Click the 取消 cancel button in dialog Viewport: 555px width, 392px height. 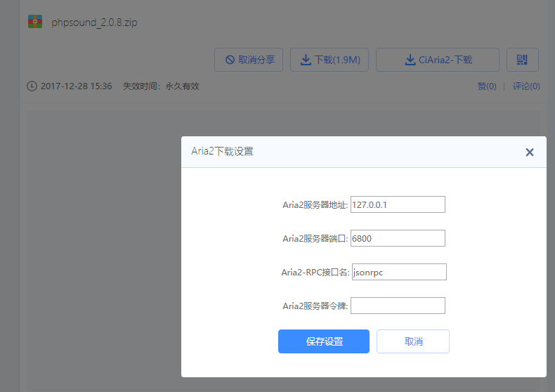(x=413, y=341)
